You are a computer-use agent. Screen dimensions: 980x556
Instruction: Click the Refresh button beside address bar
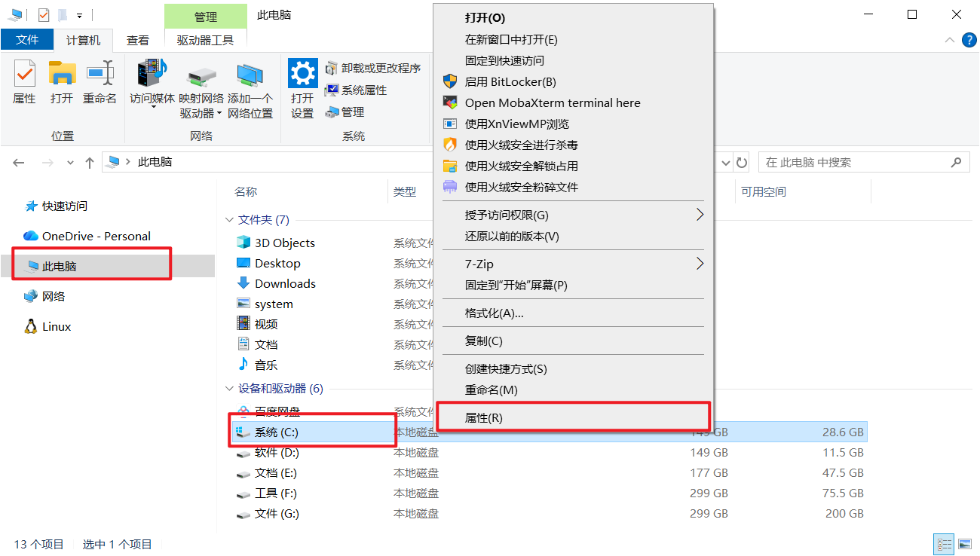742,162
